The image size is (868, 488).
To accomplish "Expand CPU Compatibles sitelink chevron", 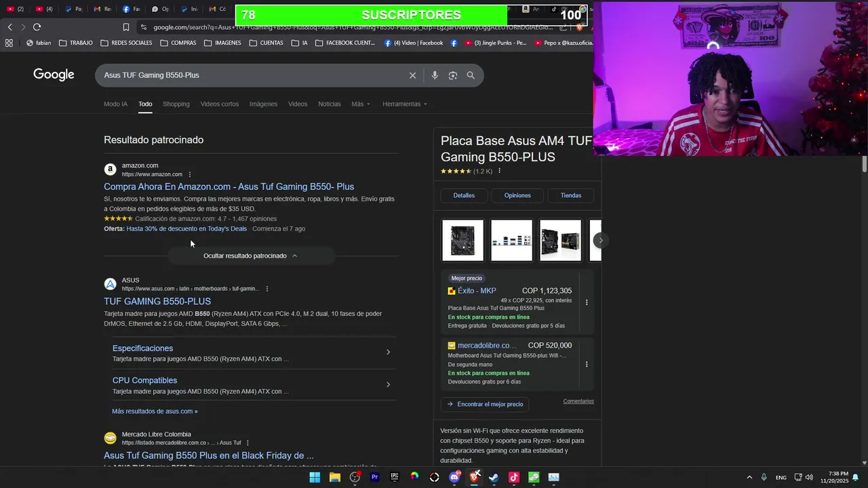I will point(388,384).
